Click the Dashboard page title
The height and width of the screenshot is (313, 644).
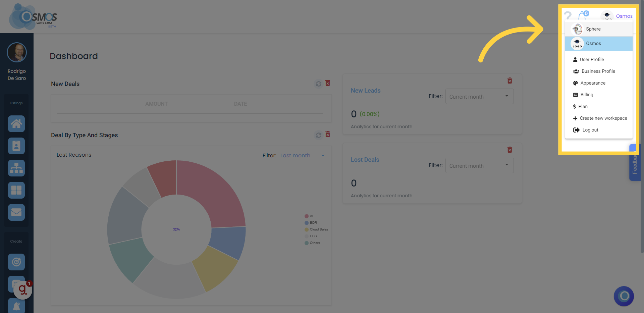coord(74,56)
